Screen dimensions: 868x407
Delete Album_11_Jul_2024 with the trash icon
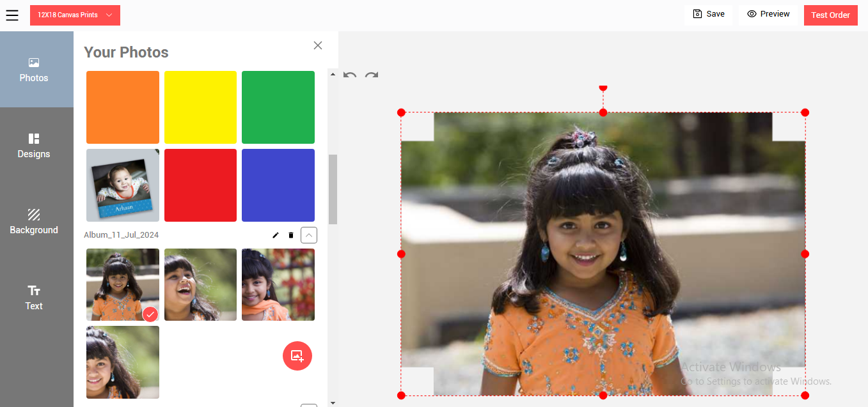click(x=291, y=235)
